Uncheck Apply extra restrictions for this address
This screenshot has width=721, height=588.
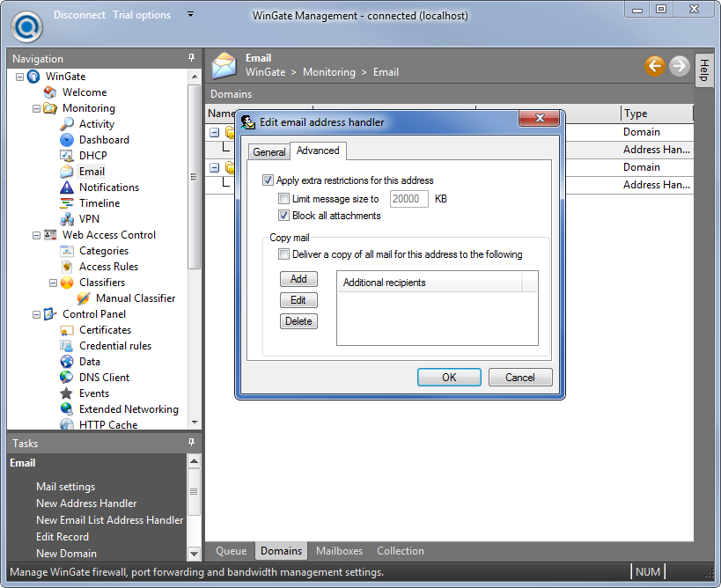click(x=269, y=180)
